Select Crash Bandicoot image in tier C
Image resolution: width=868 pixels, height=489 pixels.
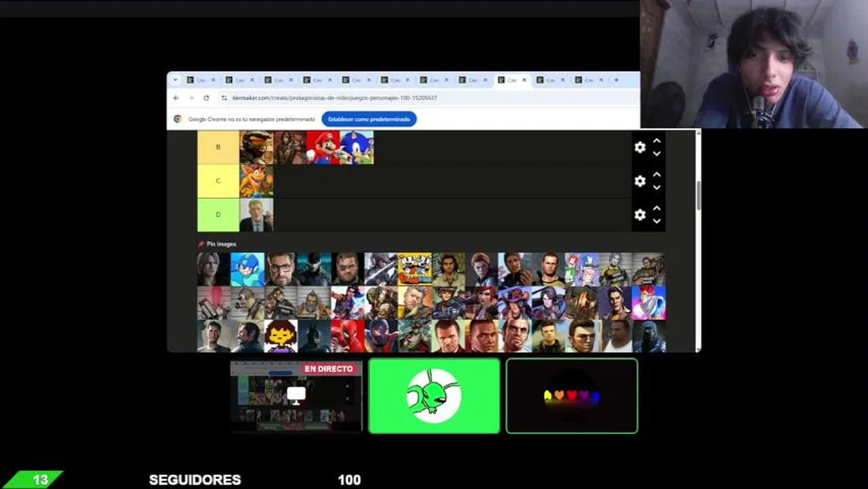(256, 181)
